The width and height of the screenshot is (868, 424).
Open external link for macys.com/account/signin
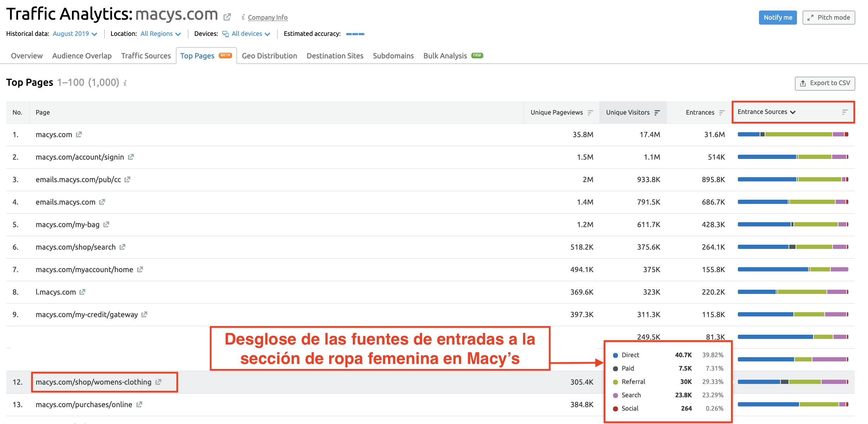point(131,157)
